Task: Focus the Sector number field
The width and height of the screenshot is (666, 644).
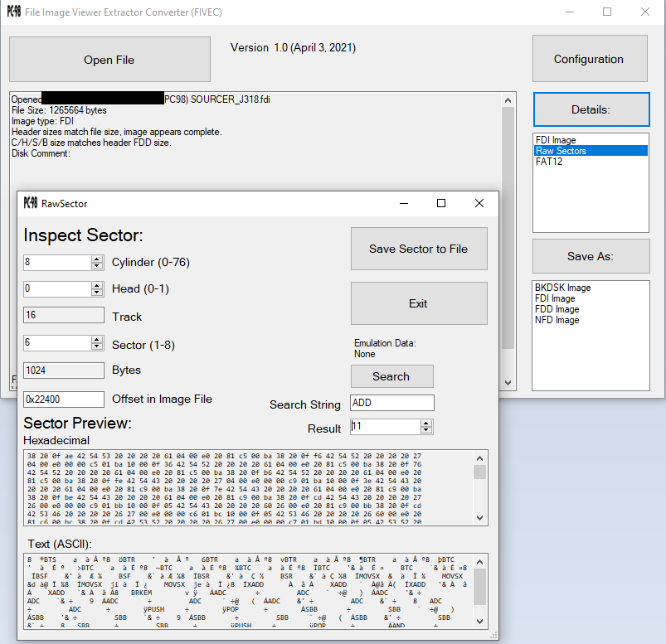Action: click(57, 342)
